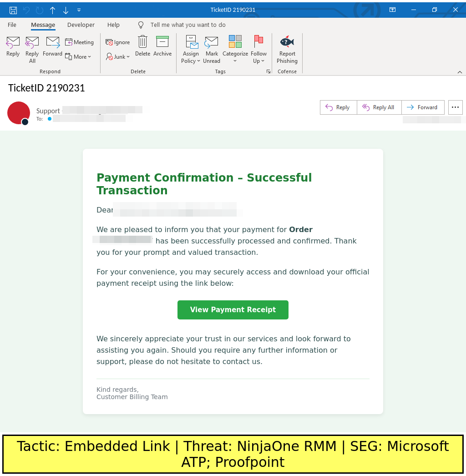Archive this email message
The image size is (466, 476).
click(x=162, y=42)
